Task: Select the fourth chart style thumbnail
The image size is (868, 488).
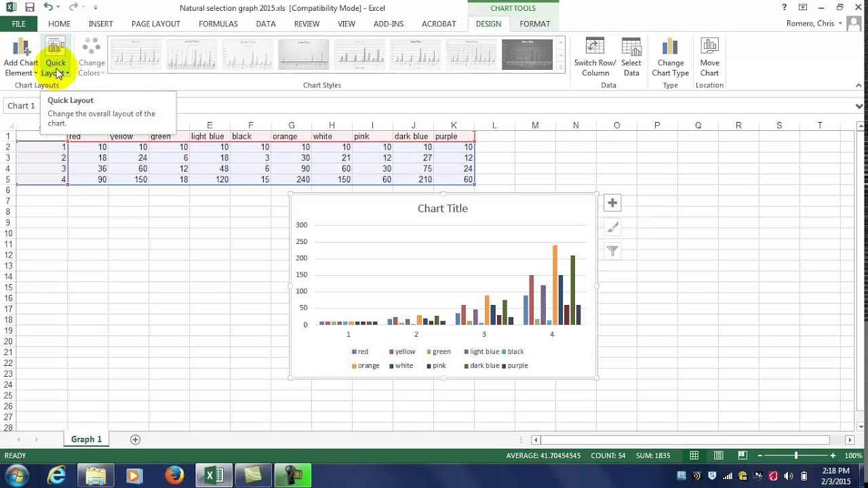Action: (303, 54)
